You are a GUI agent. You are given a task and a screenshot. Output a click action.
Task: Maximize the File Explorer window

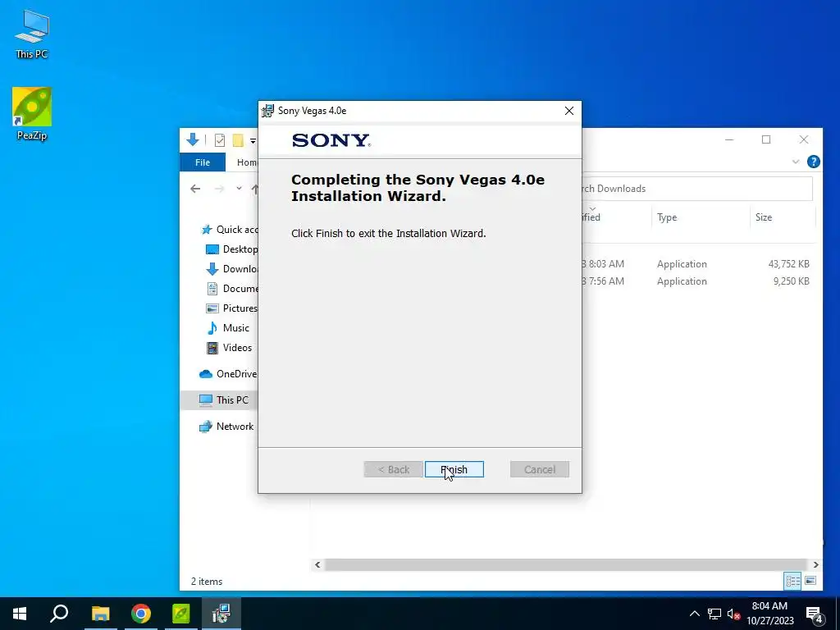[766, 139]
